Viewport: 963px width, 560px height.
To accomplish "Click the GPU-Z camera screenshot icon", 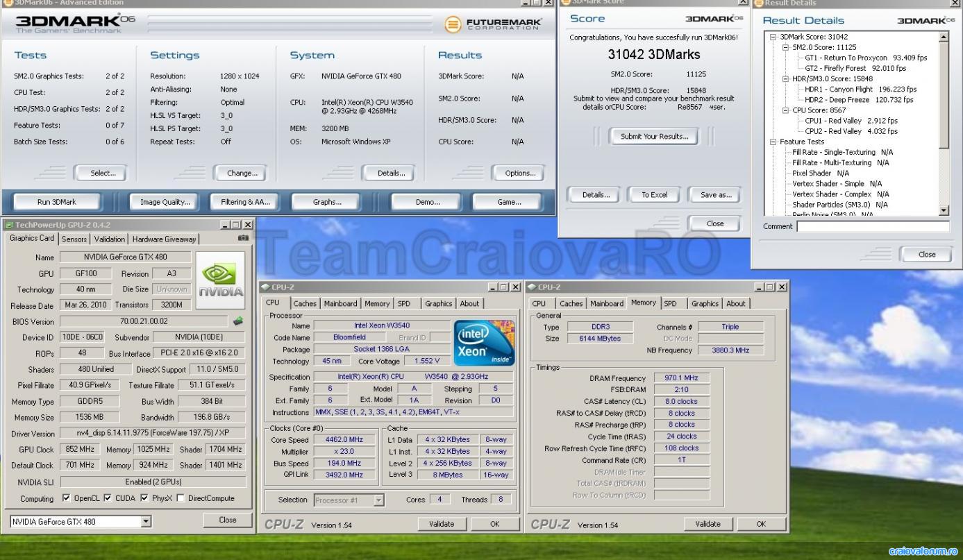I will (x=243, y=238).
